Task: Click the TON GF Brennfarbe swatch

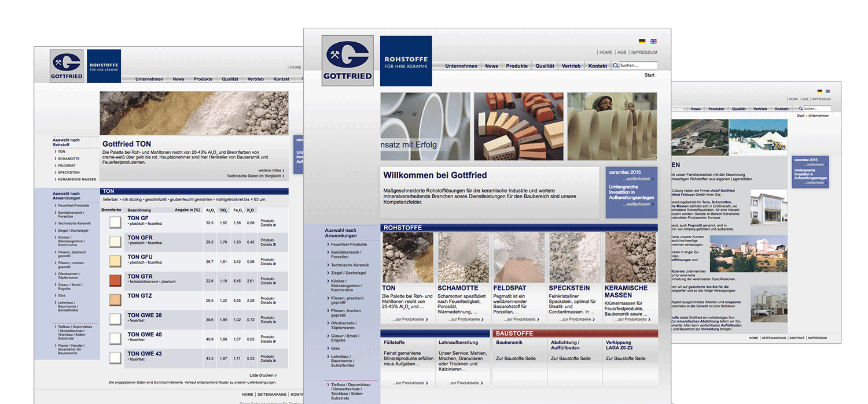Action: [115, 222]
